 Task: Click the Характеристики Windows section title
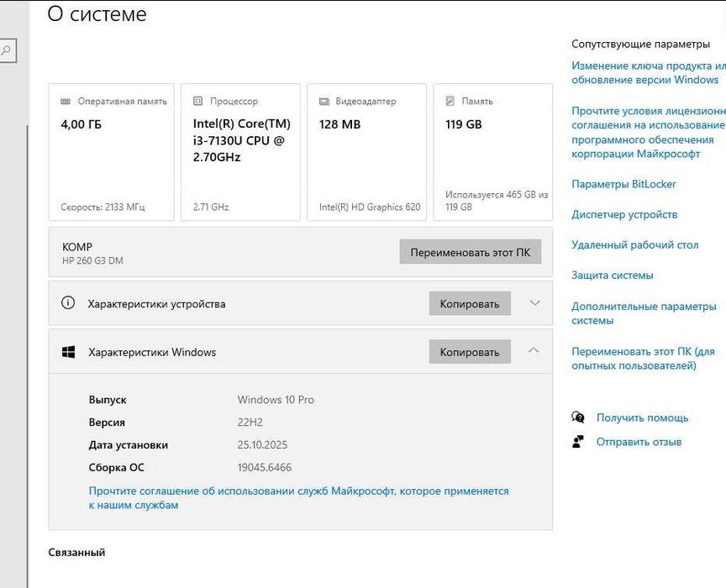pyautogui.click(x=152, y=352)
